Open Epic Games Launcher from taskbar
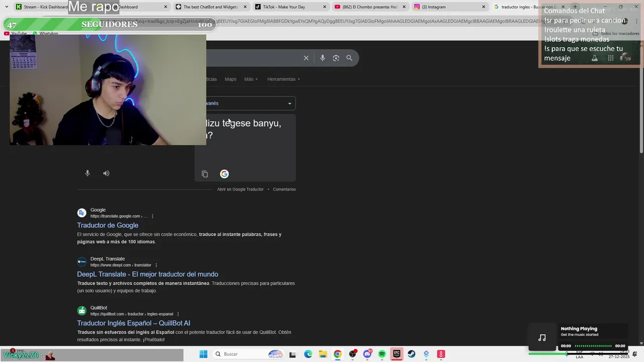Image resolution: width=644 pixels, height=362 pixels. 396,354
